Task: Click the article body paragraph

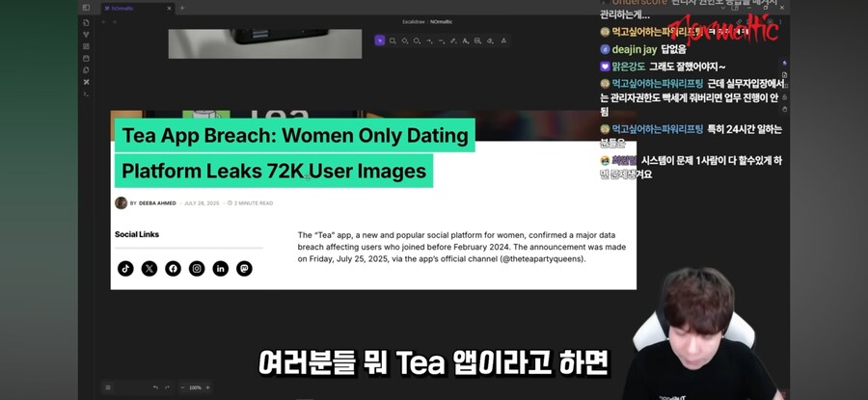Action: [462, 247]
